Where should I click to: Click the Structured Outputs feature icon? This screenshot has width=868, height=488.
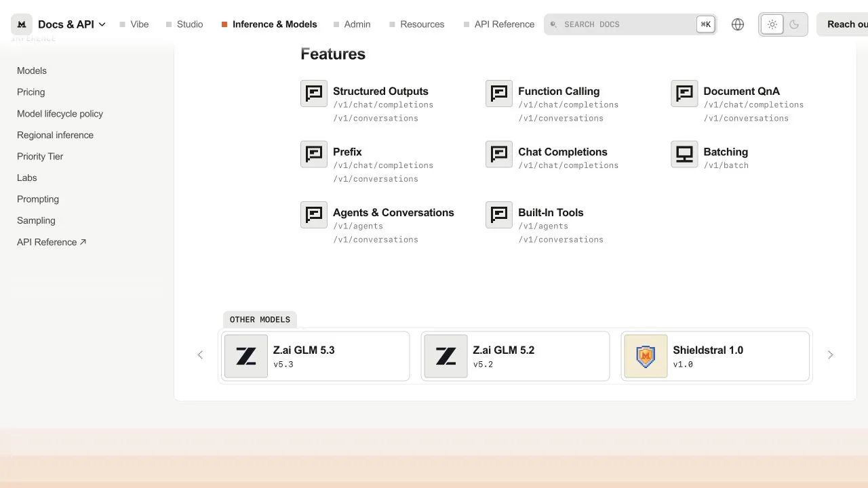314,94
